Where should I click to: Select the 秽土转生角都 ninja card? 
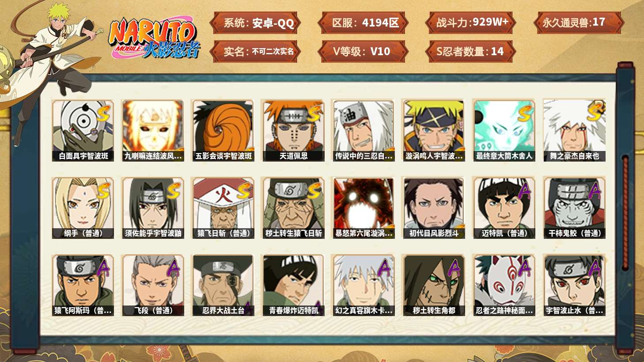(x=434, y=285)
